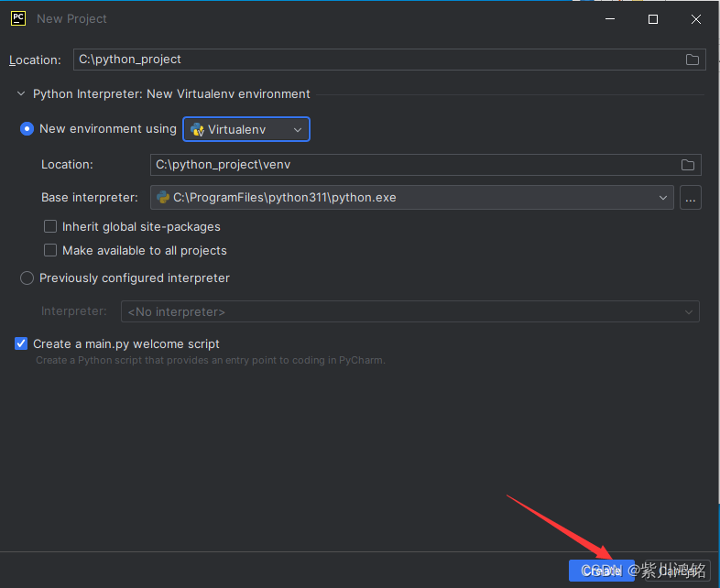Screen dimensions: 720x588
Task: Enable Inherit global site-packages
Action: (50, 227)
